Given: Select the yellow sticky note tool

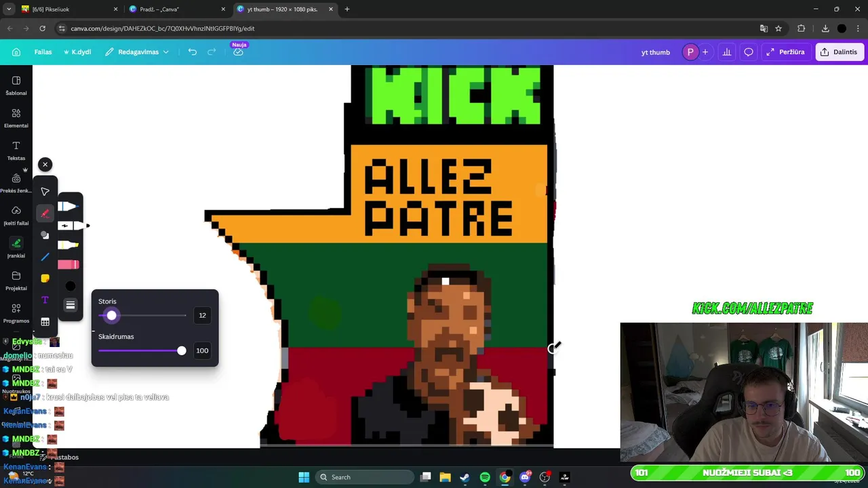Looking at the screenshot, I should [x=45, y=279].
